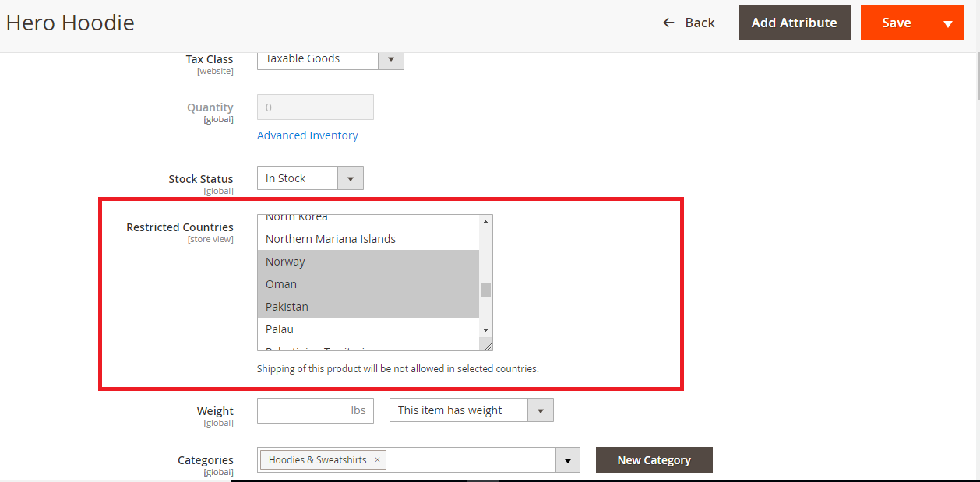Select Palau in the countries list
Viewport: 980px width, 482px height.
pos(280,329)
